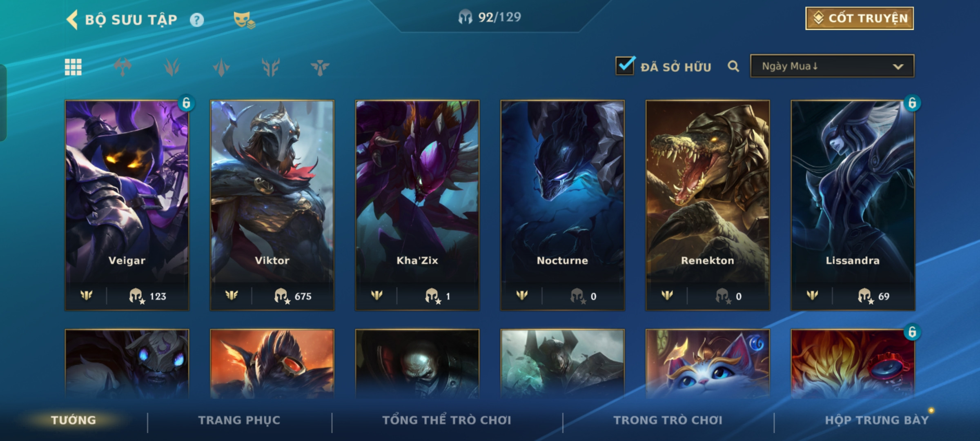The image size is (980, 441).
Task: Open the Renekton champion card
Action: click(x=708, y=205)
